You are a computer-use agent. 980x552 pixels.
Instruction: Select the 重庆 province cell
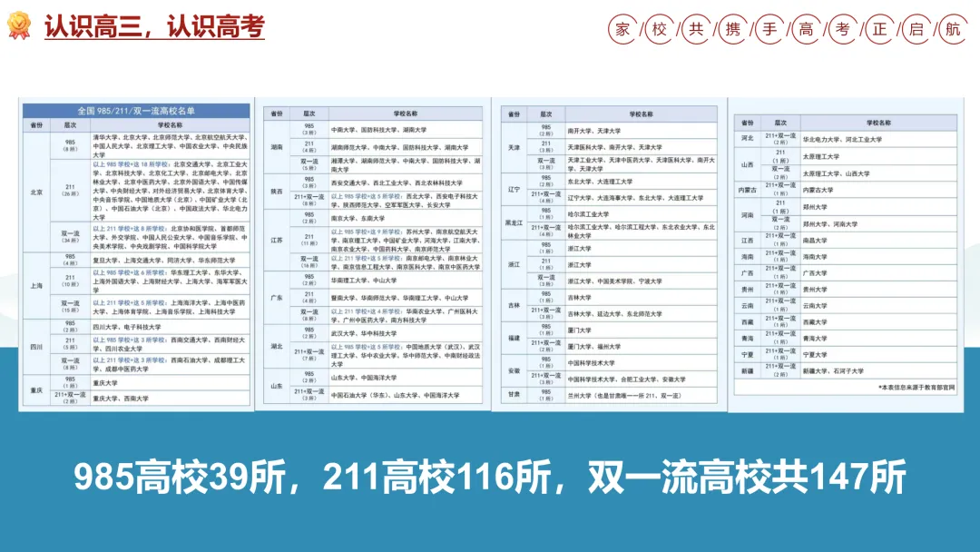click(x=37, y=390)
